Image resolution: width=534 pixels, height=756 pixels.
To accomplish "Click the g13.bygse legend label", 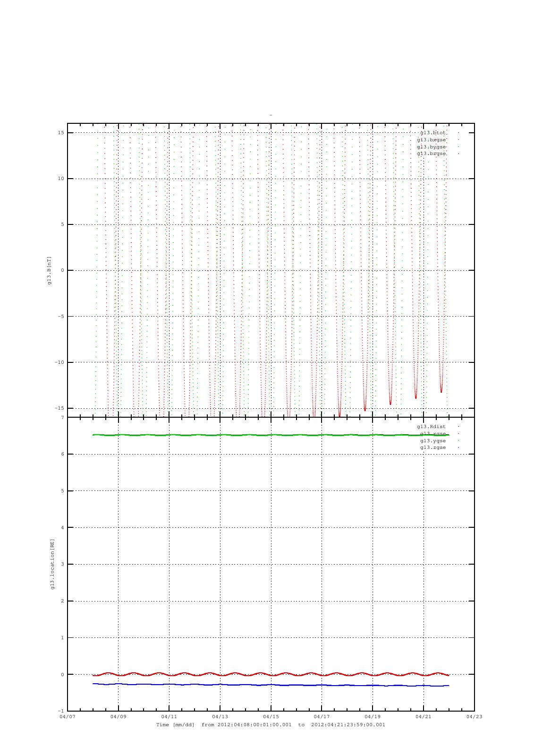I will coord(432,147).
